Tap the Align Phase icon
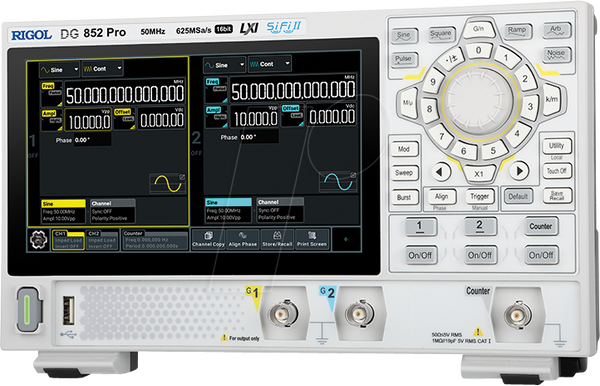Image resolution: width=600 pixels, height=386 pixels. click(243, 239)
